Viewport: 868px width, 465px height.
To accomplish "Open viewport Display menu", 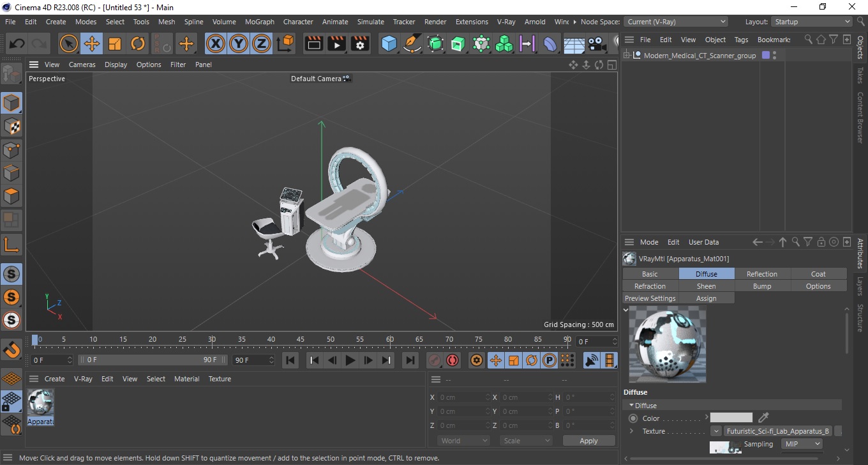I will 116,65.
